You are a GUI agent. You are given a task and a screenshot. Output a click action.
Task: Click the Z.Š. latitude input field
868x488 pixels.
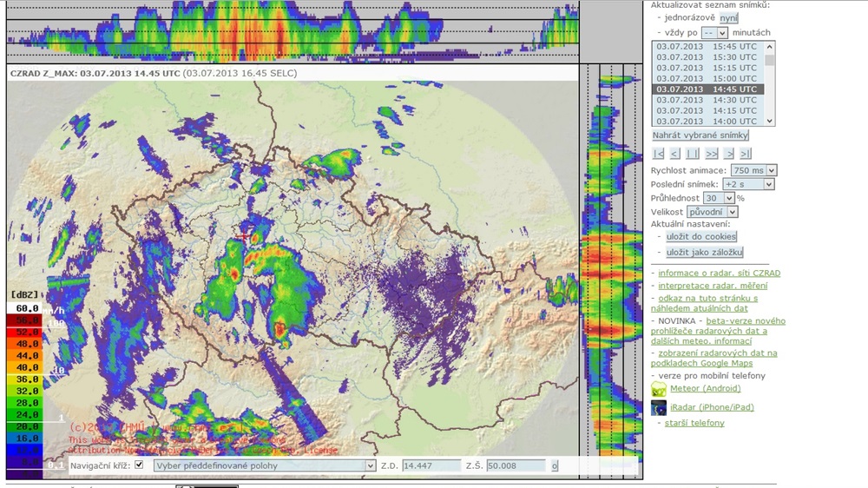516,465
